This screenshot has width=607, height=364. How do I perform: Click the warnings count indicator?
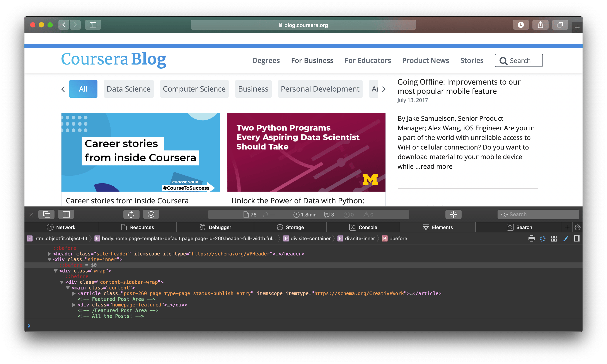click(x=368, y=215)
